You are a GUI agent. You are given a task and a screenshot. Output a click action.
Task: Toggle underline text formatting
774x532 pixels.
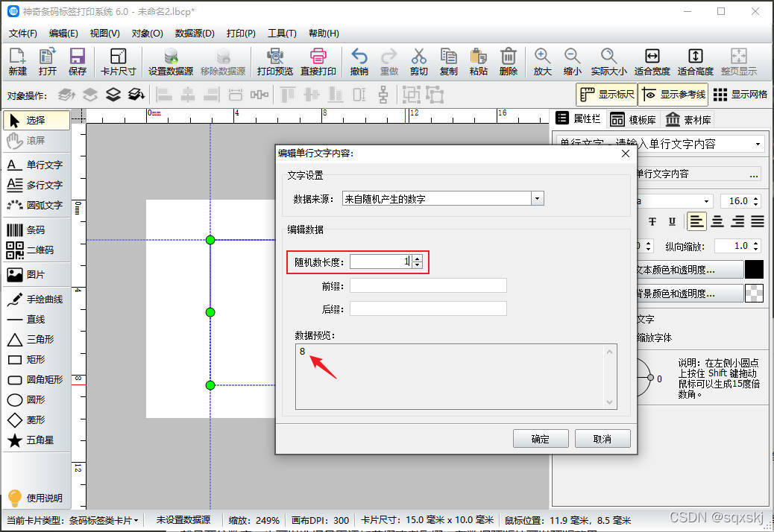click(672, 222)
